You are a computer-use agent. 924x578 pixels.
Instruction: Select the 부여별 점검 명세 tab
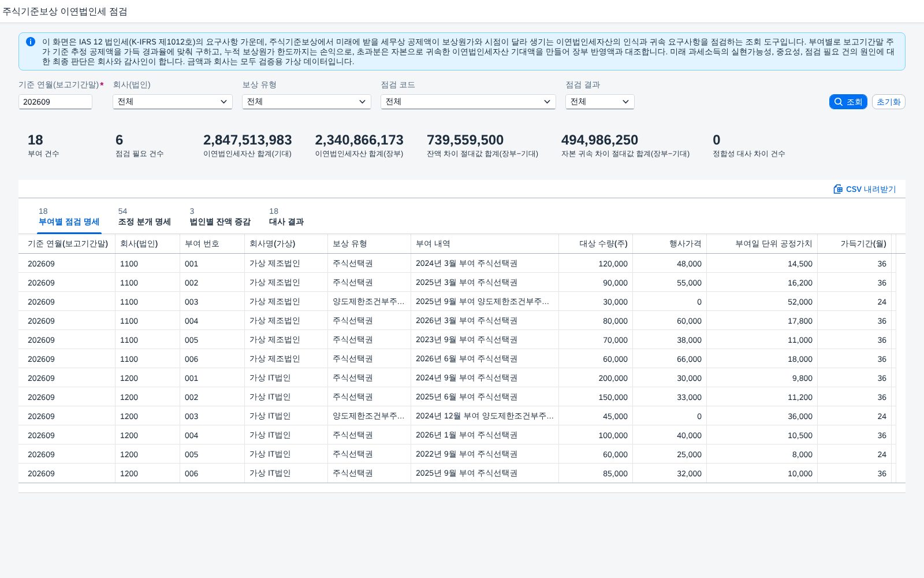tap(69, 217)
